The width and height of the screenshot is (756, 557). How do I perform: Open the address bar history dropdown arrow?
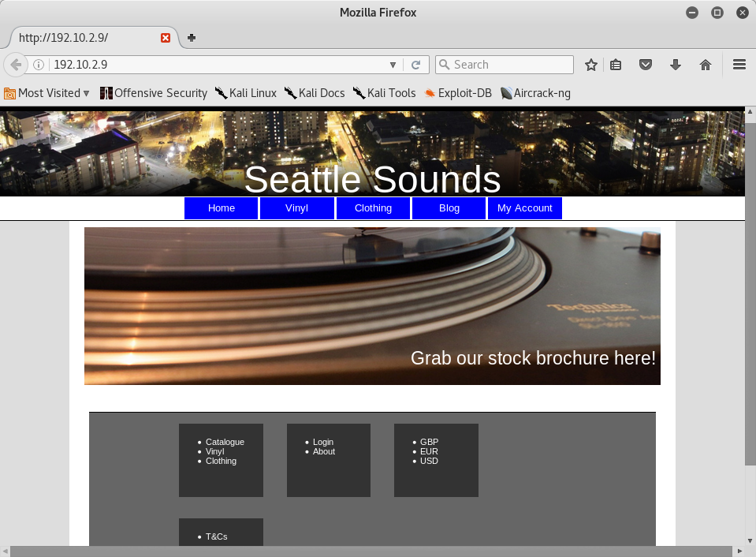(393, 65)
